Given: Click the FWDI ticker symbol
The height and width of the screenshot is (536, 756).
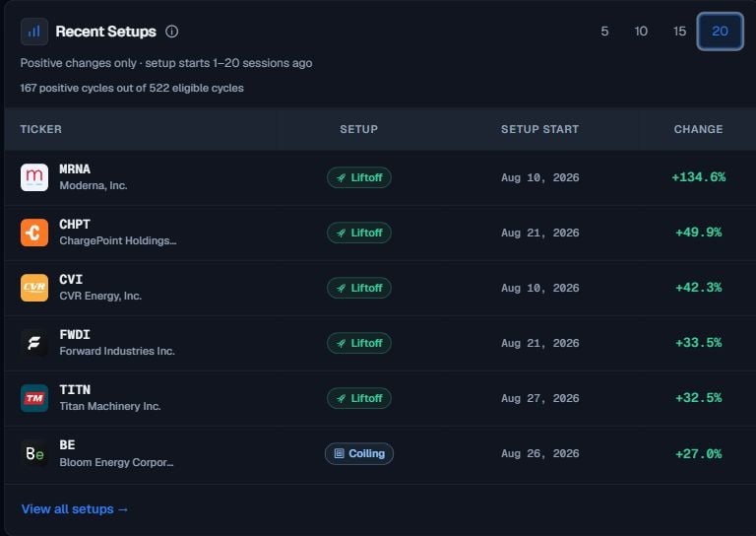Looking at the screenshot, I should [x=75, y=335].
